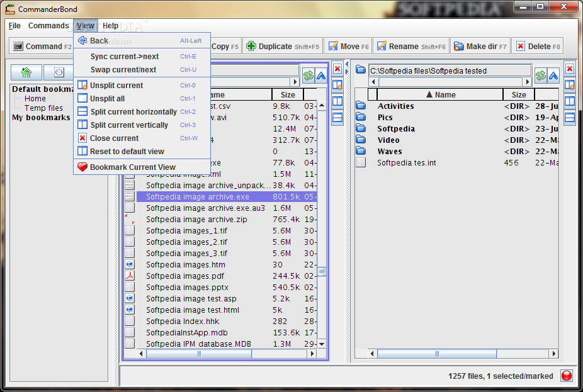Click the path field of right panel
This screenshot has width=583, height=392.
450,70
